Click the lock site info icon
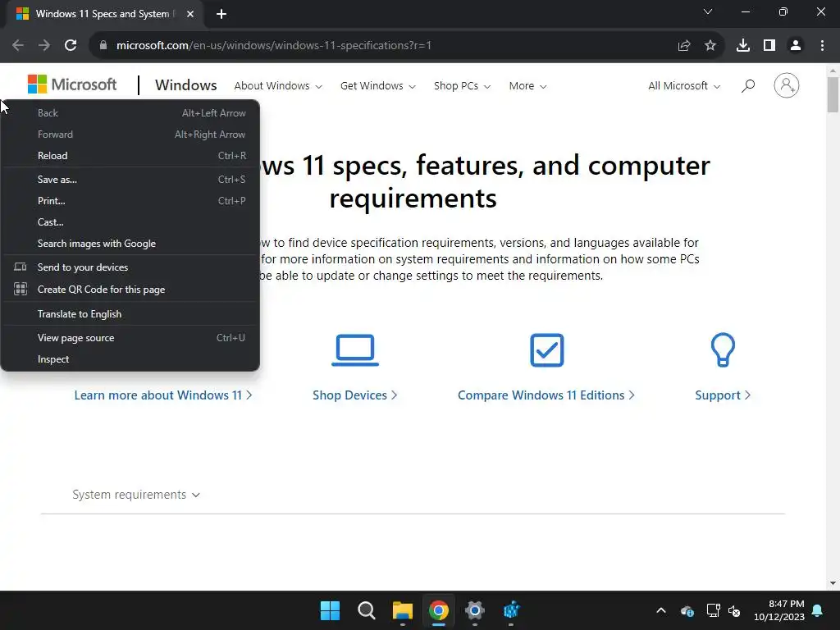The height and width of the screenshot is (630, 840). [103, 46]
